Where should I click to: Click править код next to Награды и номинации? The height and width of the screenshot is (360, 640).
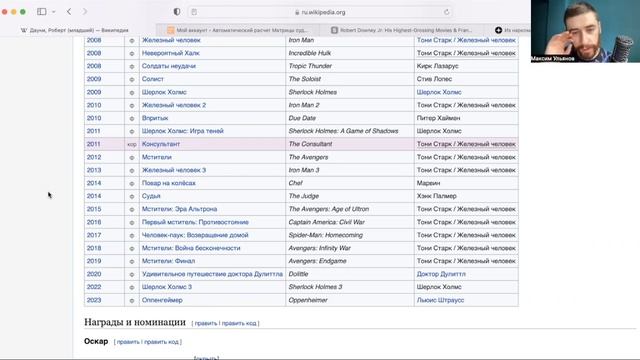[x=239, y=323]
